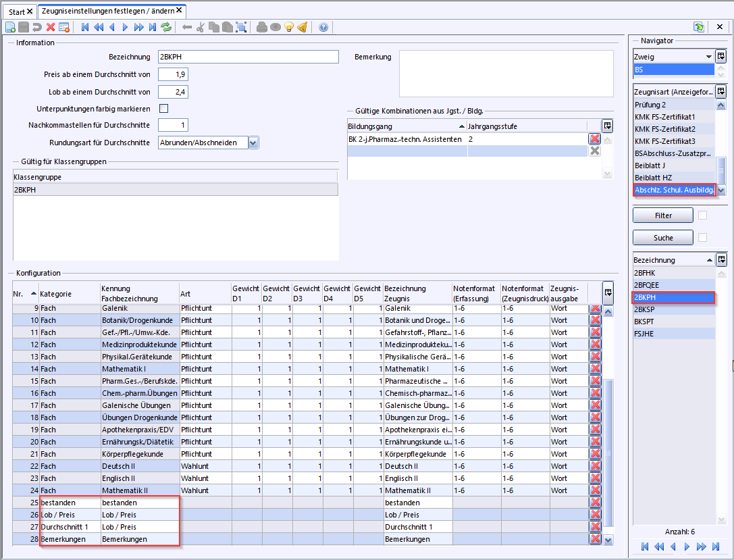This screenshot has height=560, width=734.
Task: Remove BK 2-j.Pharmaz.-techn. Assistenten combination
Action: tap(594, 138)
